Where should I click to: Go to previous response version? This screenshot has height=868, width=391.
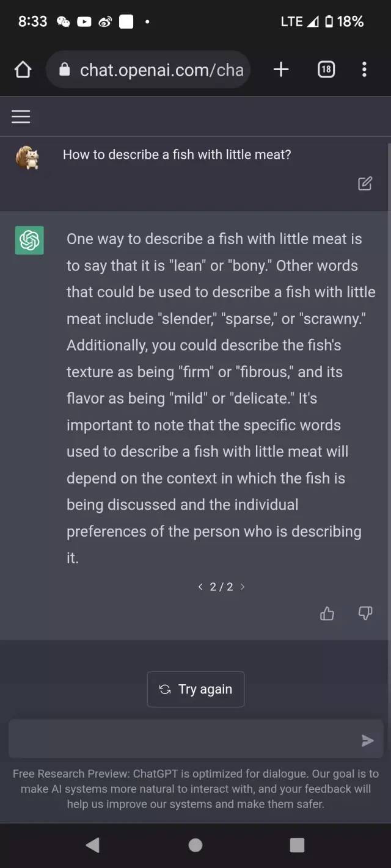200,587
